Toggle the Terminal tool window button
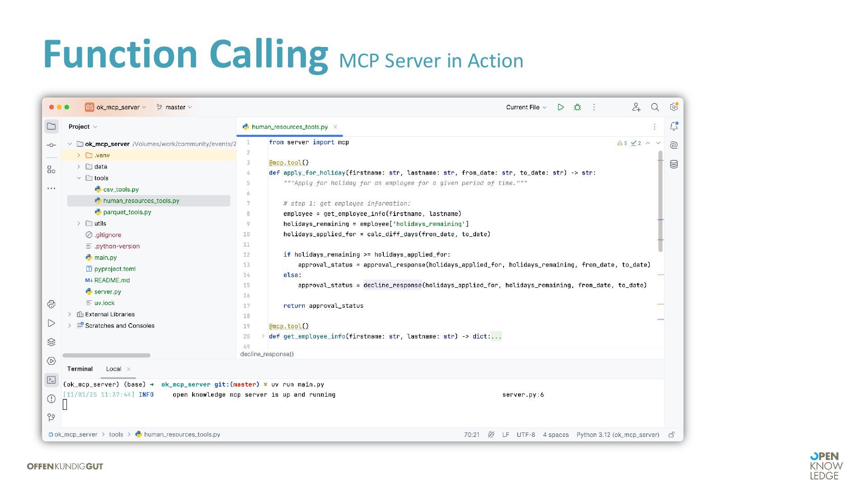 [51, 380]
